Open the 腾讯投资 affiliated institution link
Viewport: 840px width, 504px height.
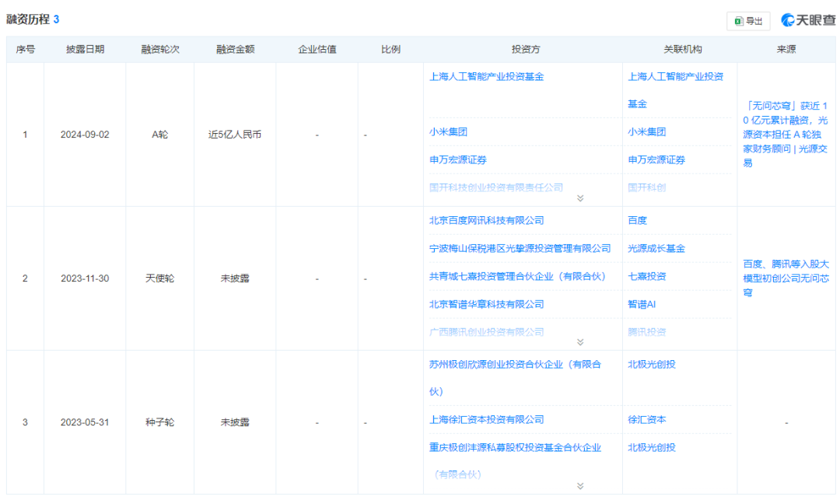click(x=649, y=332)
